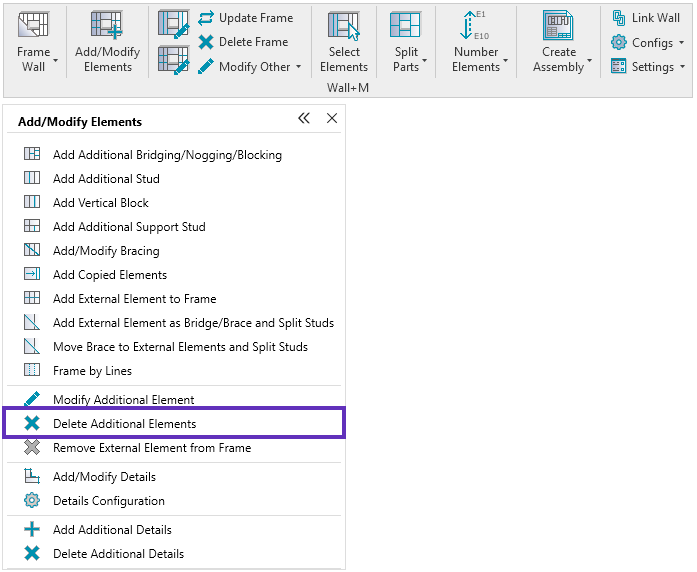Close the Add/Modify Elements panel
The width and height of the screenshot is (697, 572).
(x=332, y=119)
